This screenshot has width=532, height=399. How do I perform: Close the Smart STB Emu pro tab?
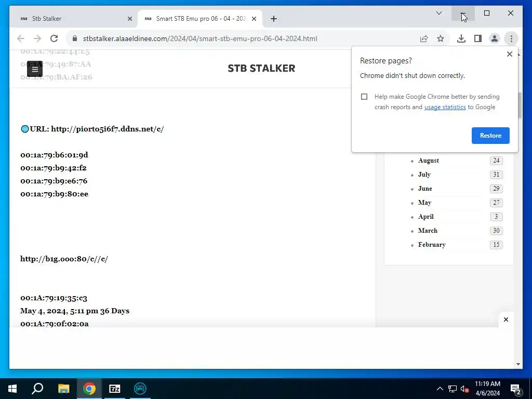[x=254, y=19]
